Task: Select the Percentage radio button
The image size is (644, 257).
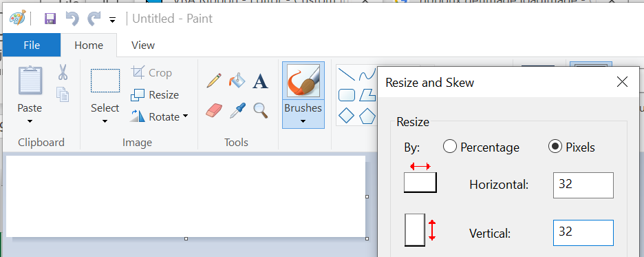Action: click(x=450, y=146)
